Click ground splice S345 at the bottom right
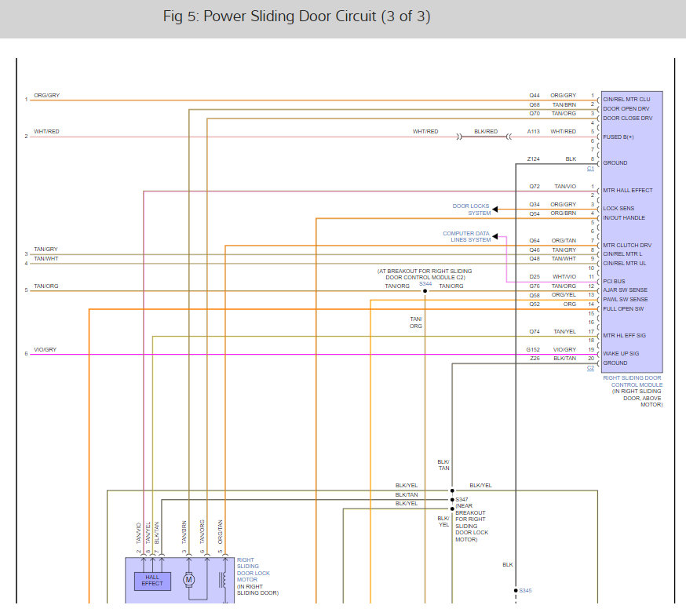Screen dimensions: 686x616 pyautogui.click(x=514, y=590)
